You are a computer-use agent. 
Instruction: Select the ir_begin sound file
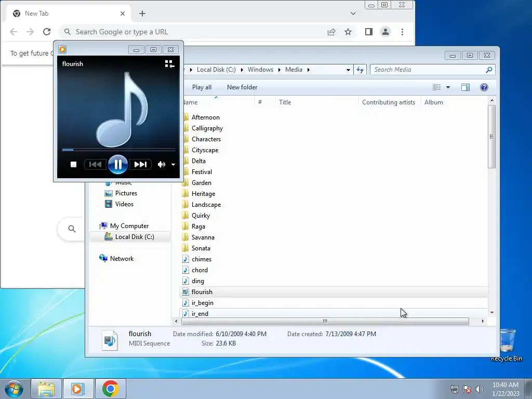(202, 303)
